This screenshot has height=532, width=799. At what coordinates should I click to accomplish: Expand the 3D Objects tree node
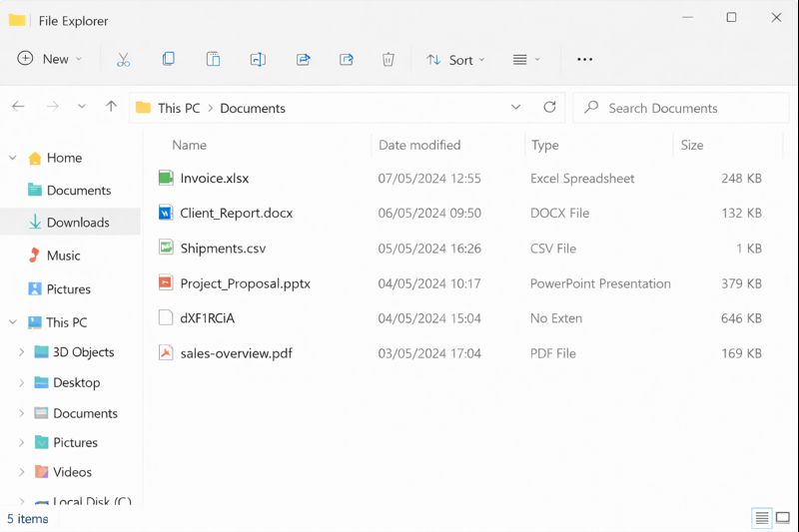(22, 352)
